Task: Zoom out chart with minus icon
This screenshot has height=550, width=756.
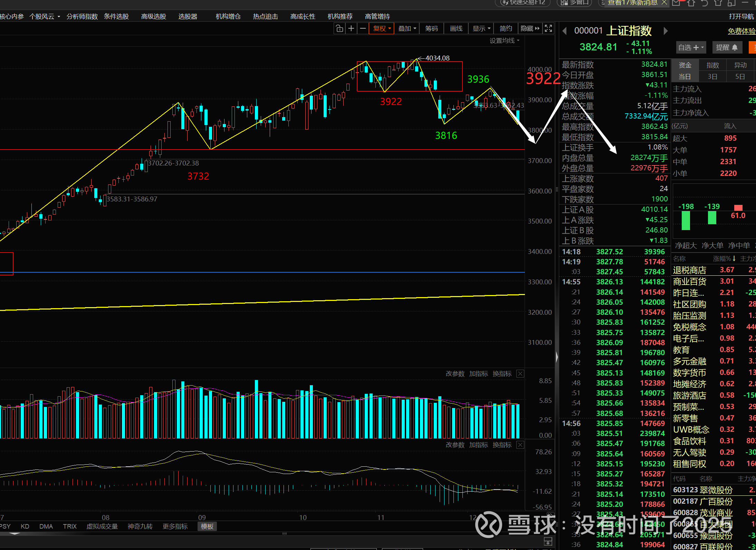Action: coord(363,29)
